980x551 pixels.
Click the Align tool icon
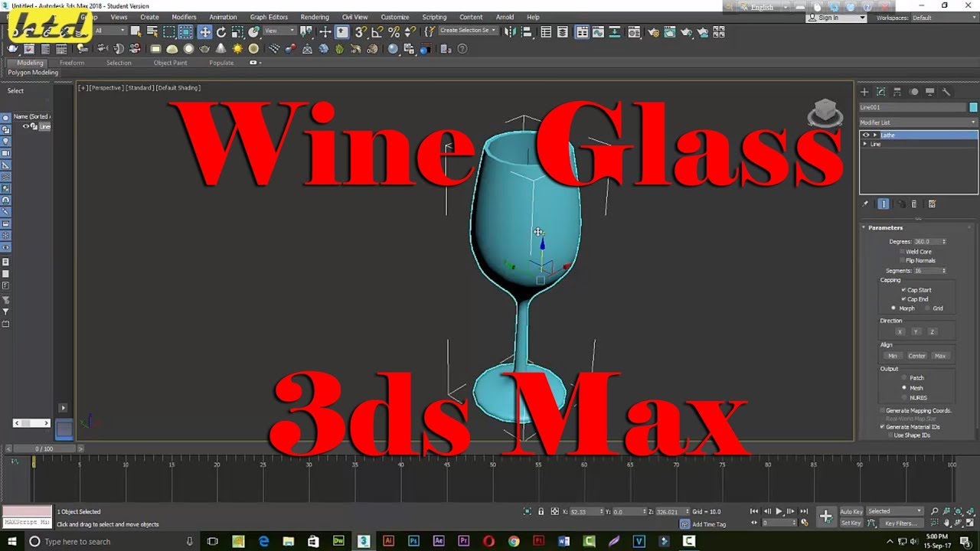pyautogui.click(x=525, y=31)
